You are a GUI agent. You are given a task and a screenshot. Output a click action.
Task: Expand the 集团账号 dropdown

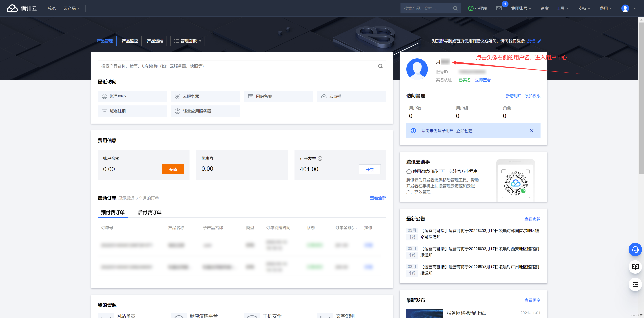pos(521,8)
